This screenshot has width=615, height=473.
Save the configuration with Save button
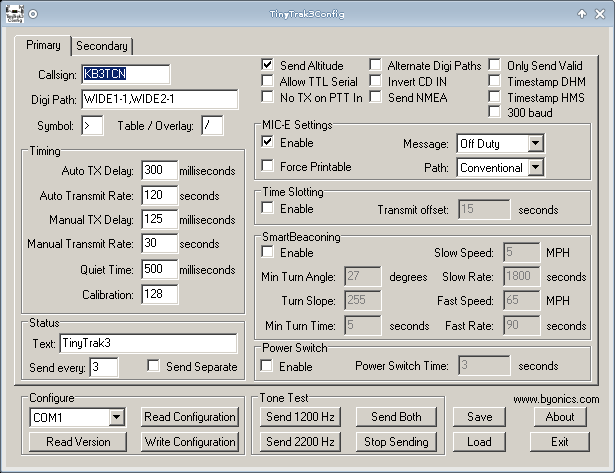pyautogui.click(x=479, y=417)
